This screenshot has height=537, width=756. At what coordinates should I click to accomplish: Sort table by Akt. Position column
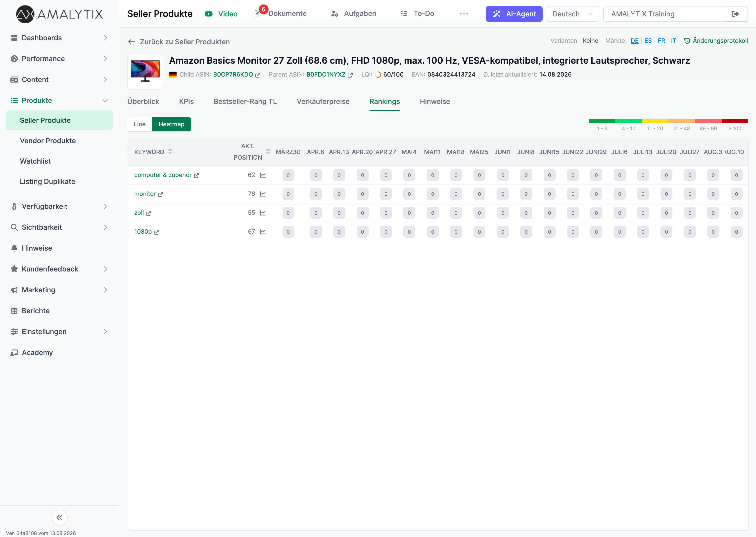point(268,151)
